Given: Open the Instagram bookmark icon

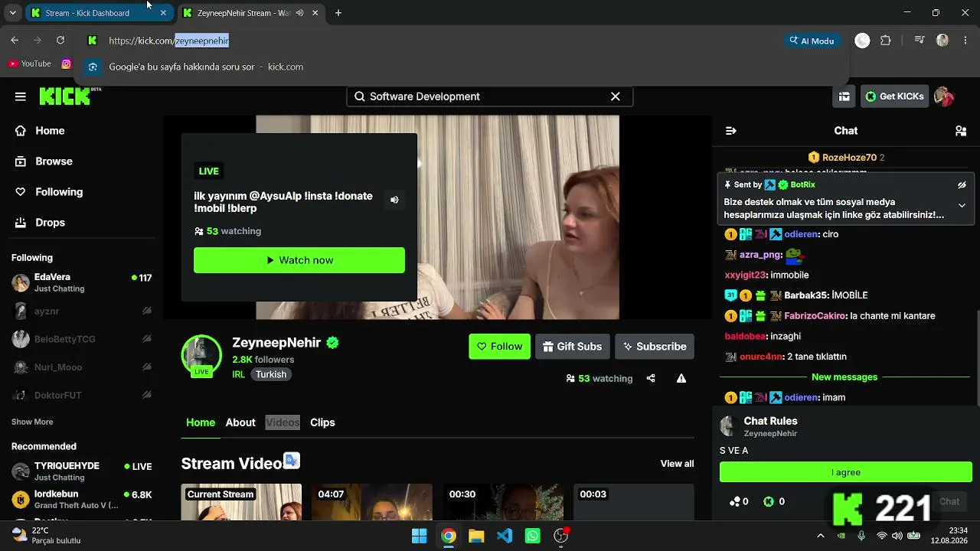Looking at the screenshot, I should pyautogui.click(x=67, y=64).
